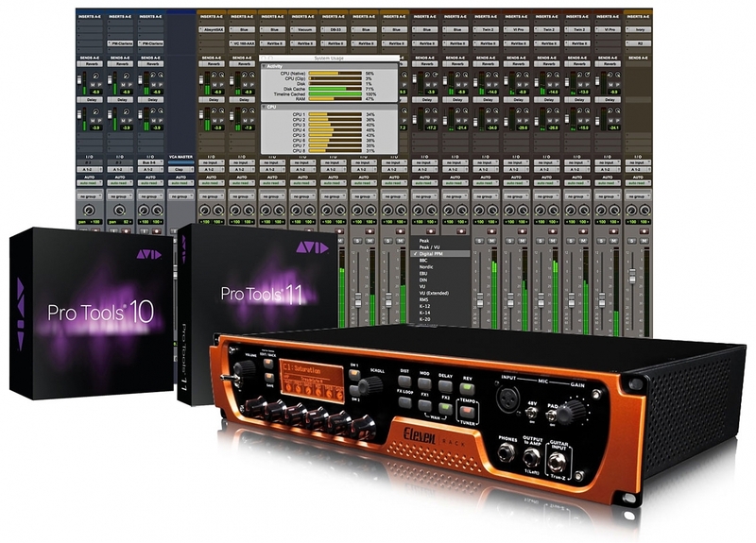Choose VU (Extended) metering
This screenshot has width=756, height=543.
click(439, 293)
